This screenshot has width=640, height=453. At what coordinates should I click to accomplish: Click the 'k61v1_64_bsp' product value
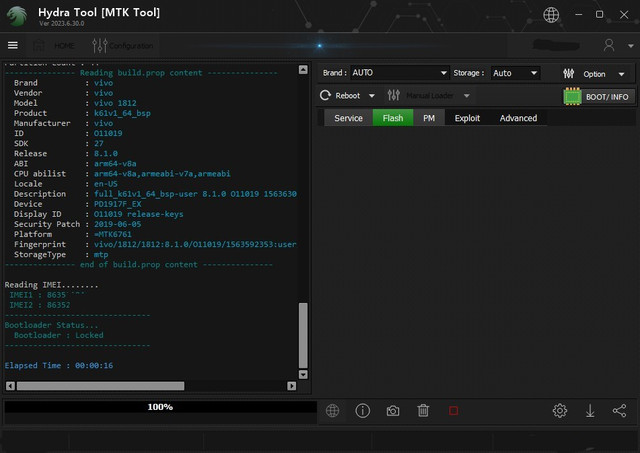[x=122, y=113]
